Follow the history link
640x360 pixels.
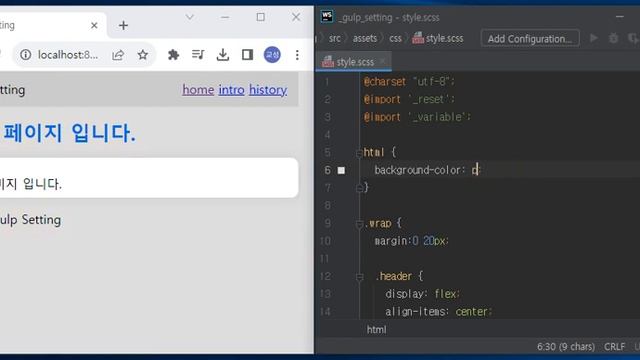[268, 90]
